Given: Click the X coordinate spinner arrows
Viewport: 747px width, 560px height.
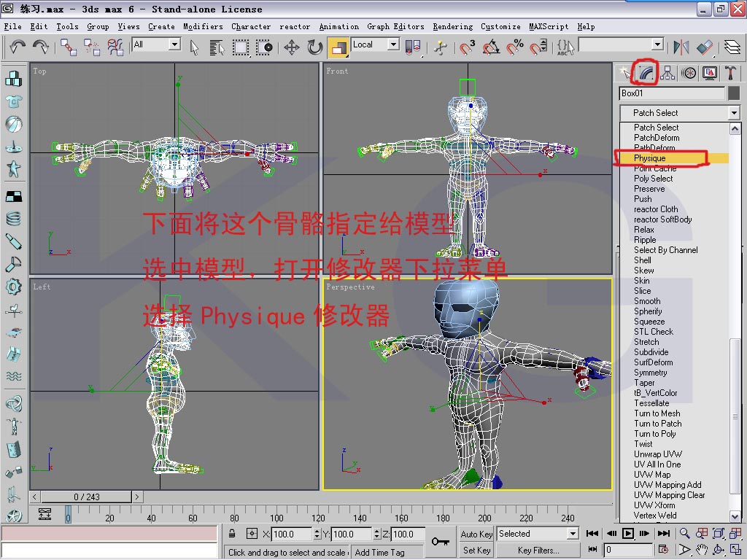Looking at the screenshot, I should pyautogui.click(x=317, y=534).
